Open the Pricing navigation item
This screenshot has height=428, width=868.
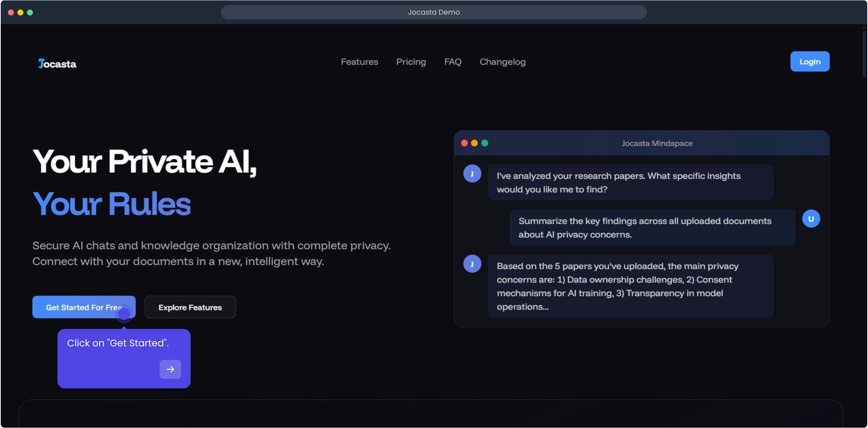(x=411, y=62)
